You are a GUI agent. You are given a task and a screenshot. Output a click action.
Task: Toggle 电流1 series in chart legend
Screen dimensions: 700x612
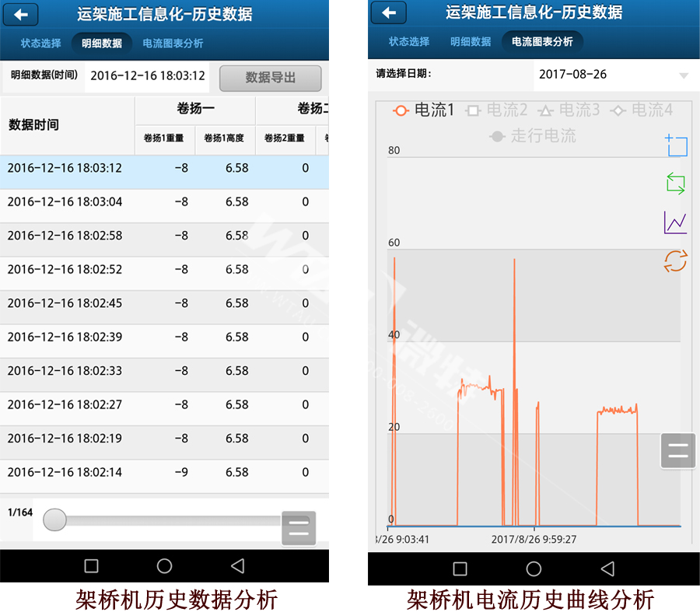pyautogui.click(x=424, y=110)
